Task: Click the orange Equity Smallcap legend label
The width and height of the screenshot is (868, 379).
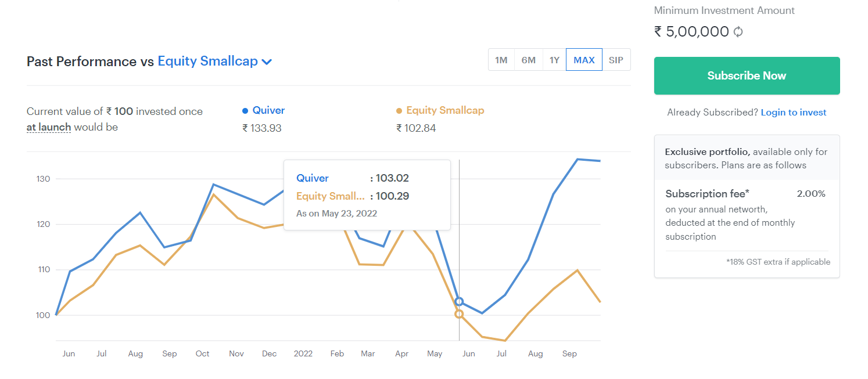Action: [445, 110]
